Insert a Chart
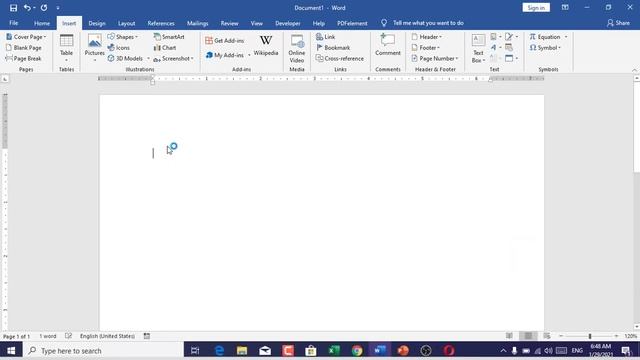Viewport: 640px width, 360px height. (165, 48)
